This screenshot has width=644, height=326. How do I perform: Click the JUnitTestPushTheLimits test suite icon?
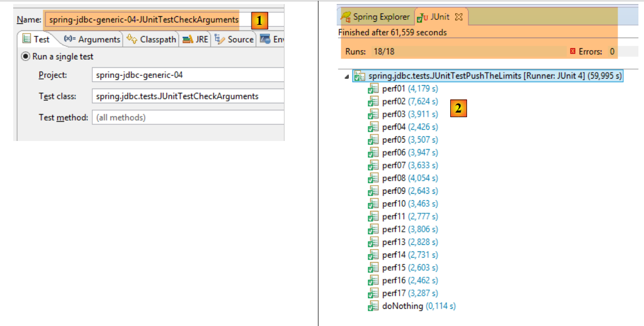tap(360, 77)
